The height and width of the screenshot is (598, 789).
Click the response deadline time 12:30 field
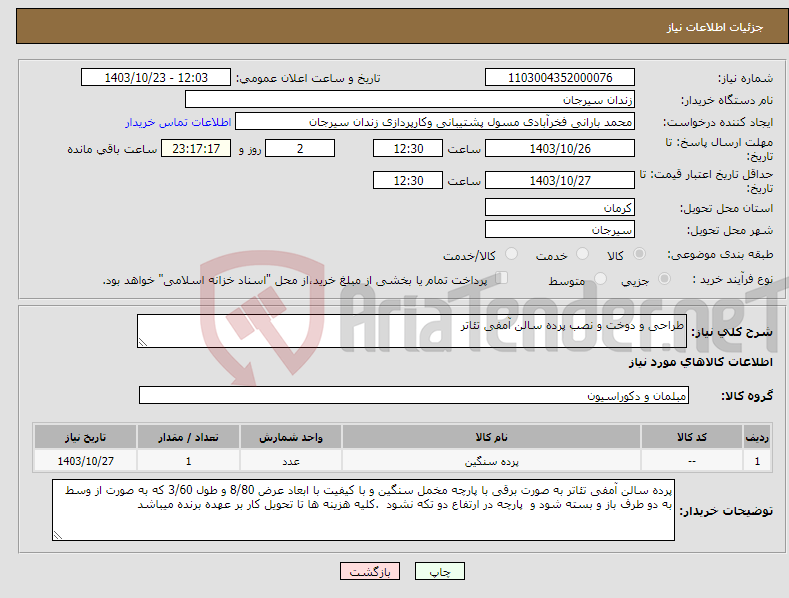pyautogui.click(x=408, y=148)
